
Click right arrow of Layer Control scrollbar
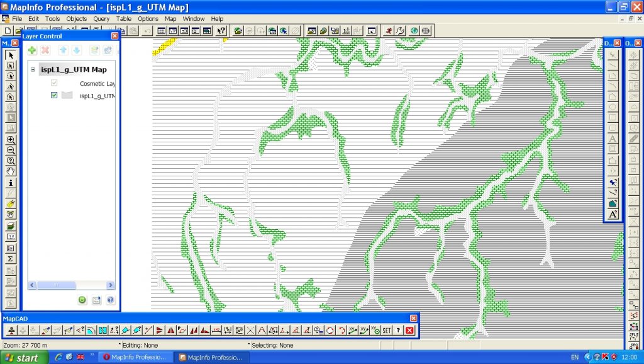(110, 285)
